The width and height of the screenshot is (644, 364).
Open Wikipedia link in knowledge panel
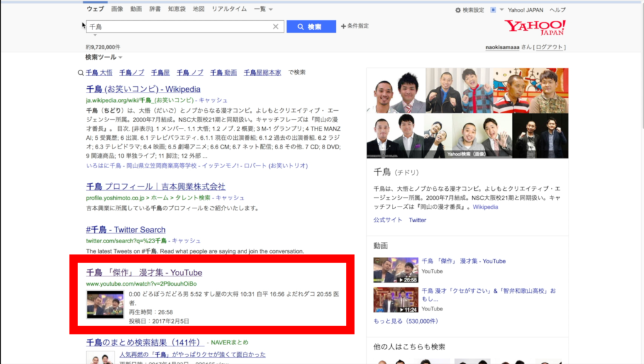tap(485, 207)
